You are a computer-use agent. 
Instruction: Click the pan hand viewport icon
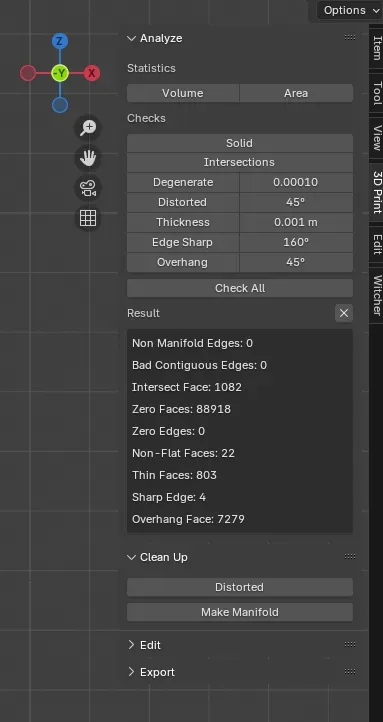[88, 158]
